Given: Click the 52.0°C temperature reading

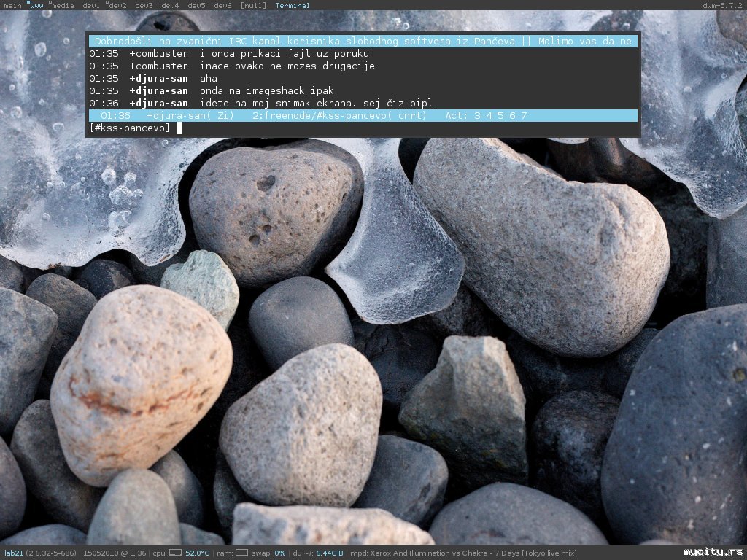Looking at the screenshot, I should click(197, 553).
